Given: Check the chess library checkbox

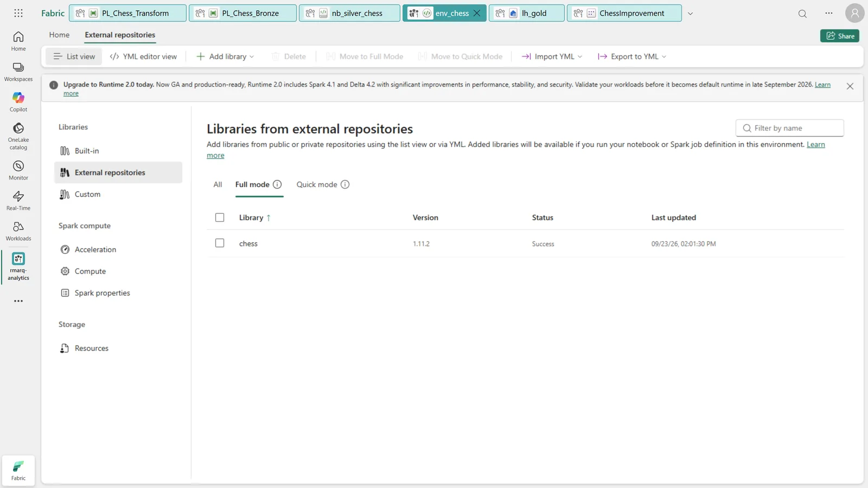Looking at the screenshot, I should (220, 243).
